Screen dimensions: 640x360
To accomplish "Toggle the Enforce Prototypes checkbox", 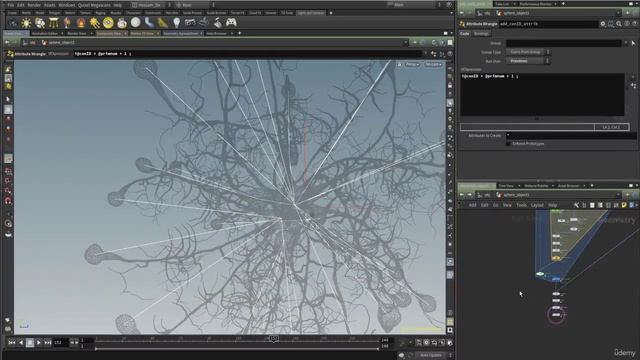I will (x=508, y=144).
